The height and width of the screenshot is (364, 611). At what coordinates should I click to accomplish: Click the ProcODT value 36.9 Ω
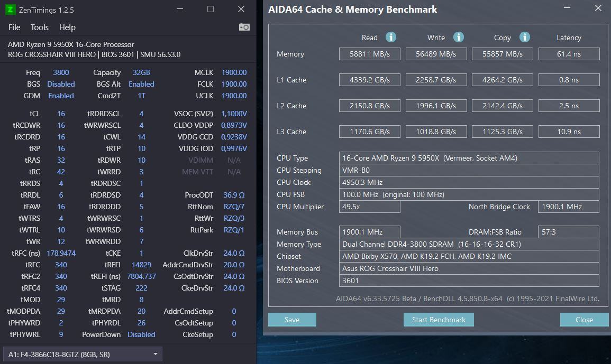[234, 195]
